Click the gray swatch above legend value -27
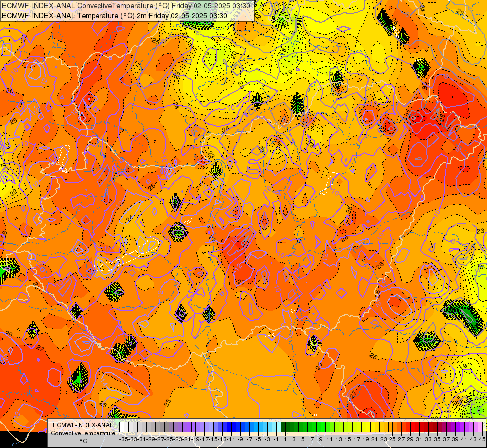The image size is (487, 448). click(x=158, y=427)
